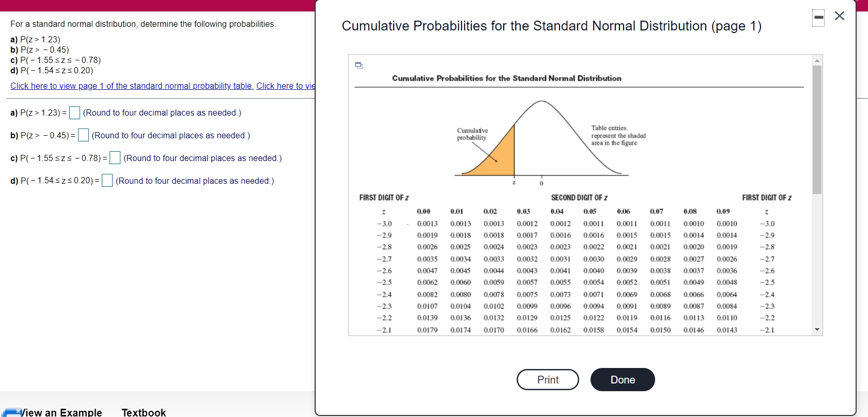Click value 0.0013 in row −3.0, column 0.00
Image resolution: width=868 pixels, height=417 pixels.
click(427, 224)
